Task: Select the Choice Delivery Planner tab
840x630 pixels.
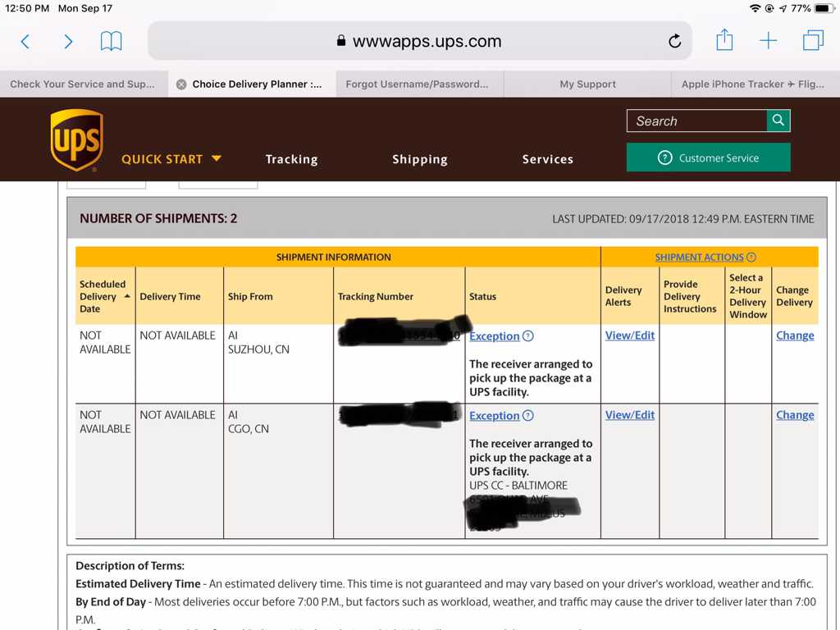Action: 251,84
